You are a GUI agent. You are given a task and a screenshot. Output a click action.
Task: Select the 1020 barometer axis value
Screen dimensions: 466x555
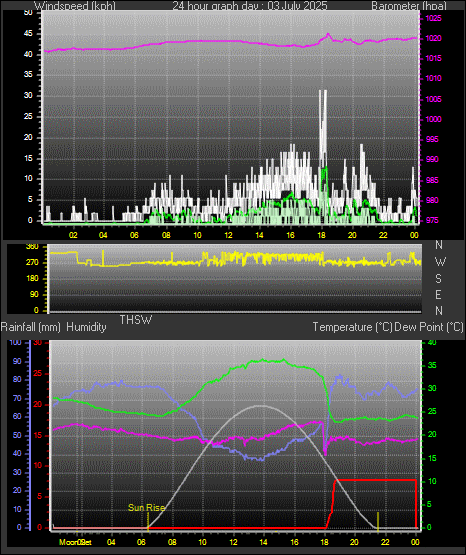(x=433, y=38)
